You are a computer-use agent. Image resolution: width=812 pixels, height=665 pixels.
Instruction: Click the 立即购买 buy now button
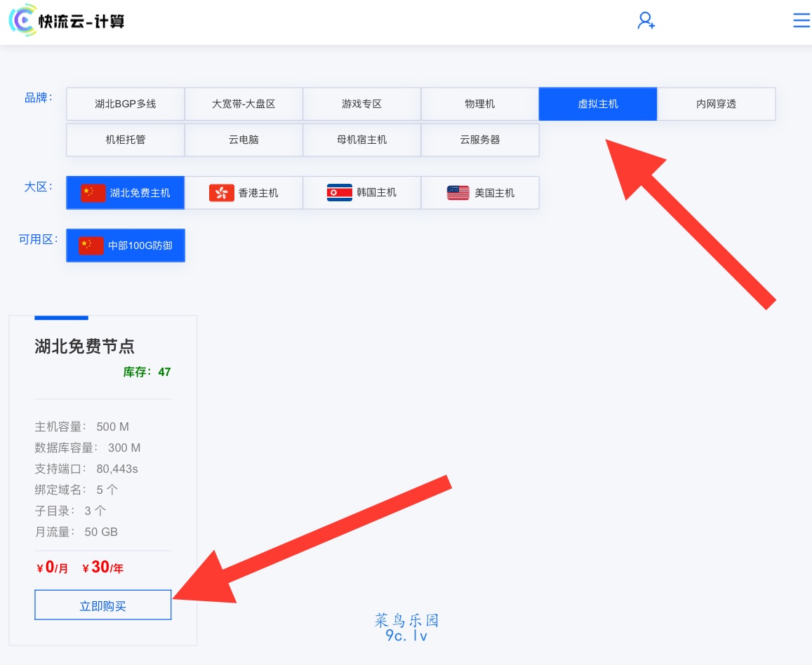pos(103,605)
